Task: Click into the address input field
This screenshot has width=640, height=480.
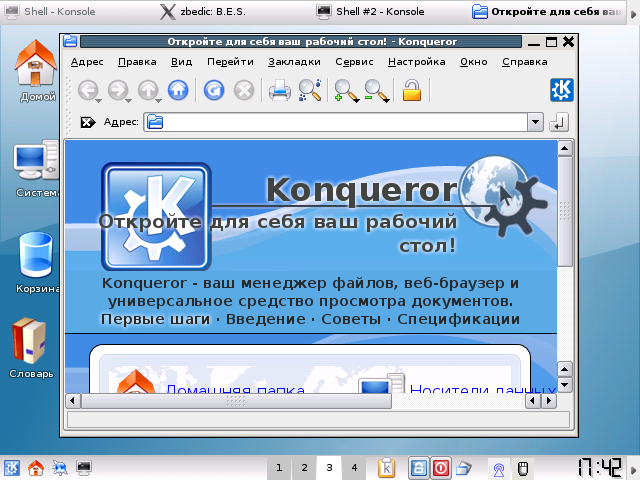Action: point(336,122)
